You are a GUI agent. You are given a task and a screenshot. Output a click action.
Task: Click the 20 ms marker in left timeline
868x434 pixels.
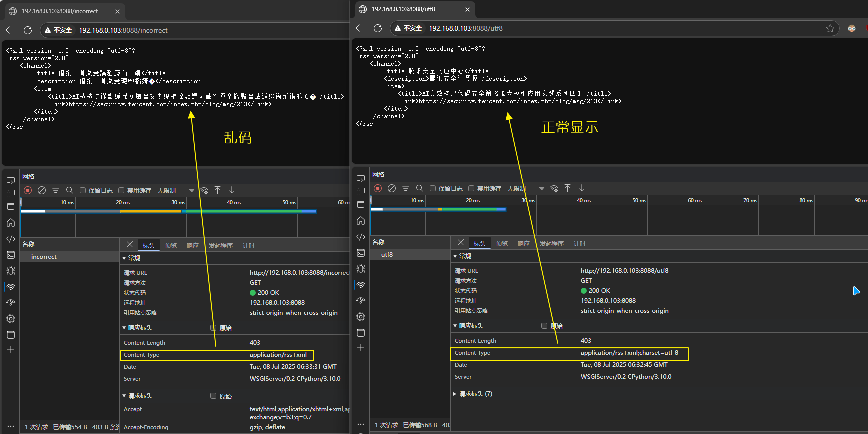[x=123, y=202]
